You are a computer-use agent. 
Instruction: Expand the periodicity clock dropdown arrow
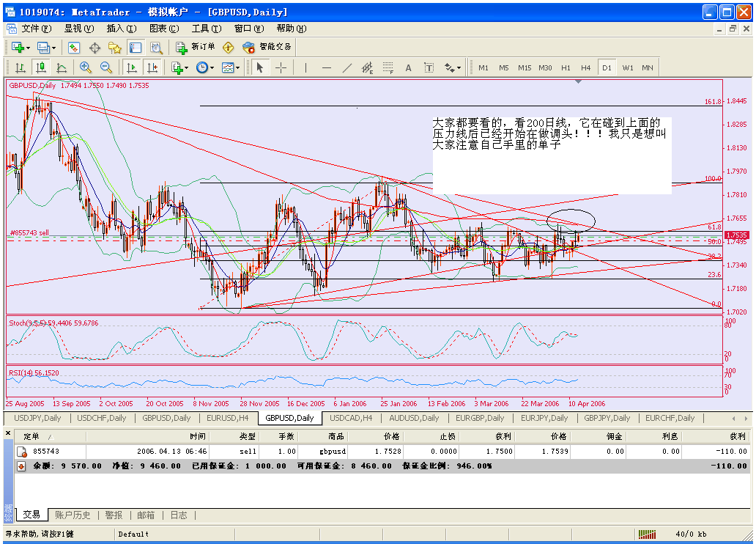point(211,68)
